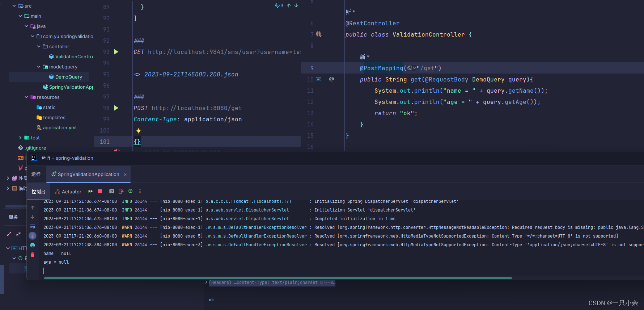644x310 pixels.
Task: Click the bean gutter icon on line 7
Action: point(319,34)
